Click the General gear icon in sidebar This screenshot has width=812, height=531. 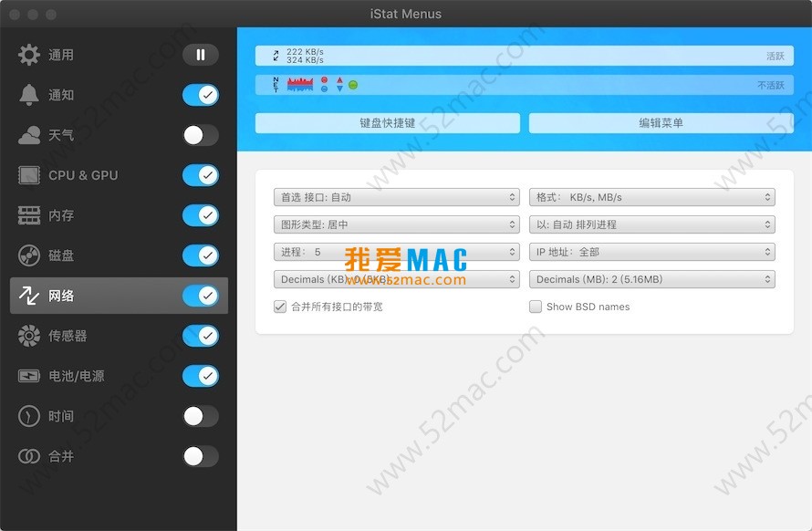coord(29,55)
